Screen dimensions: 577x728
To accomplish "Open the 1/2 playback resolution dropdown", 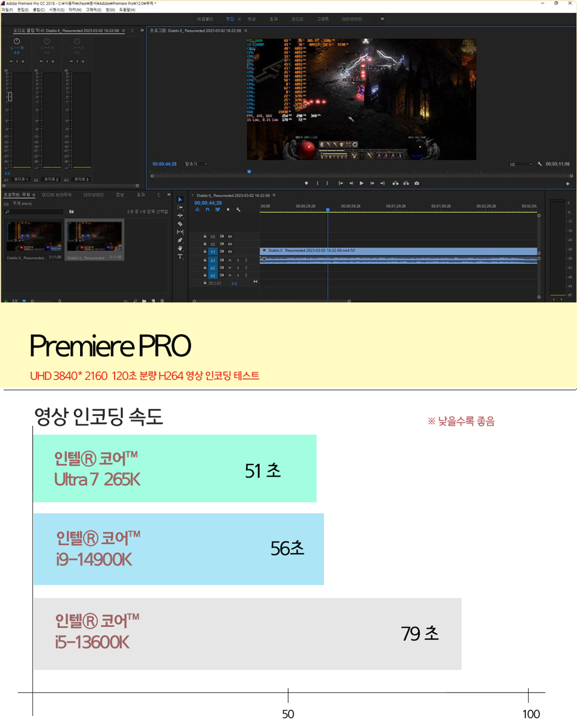I will 520,164.
